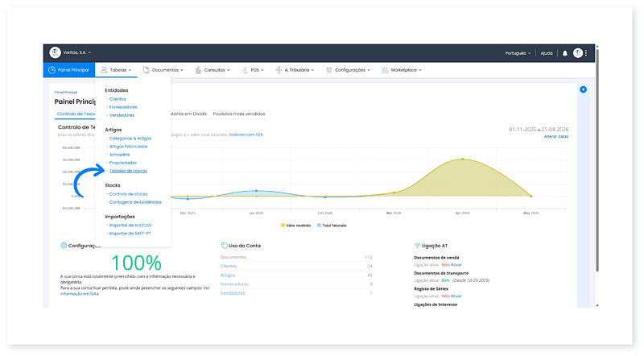Image resolution: width=644 pixels, height=356 pixels.
Task: Click the notification bell icon
Action: tap(565, 53)
